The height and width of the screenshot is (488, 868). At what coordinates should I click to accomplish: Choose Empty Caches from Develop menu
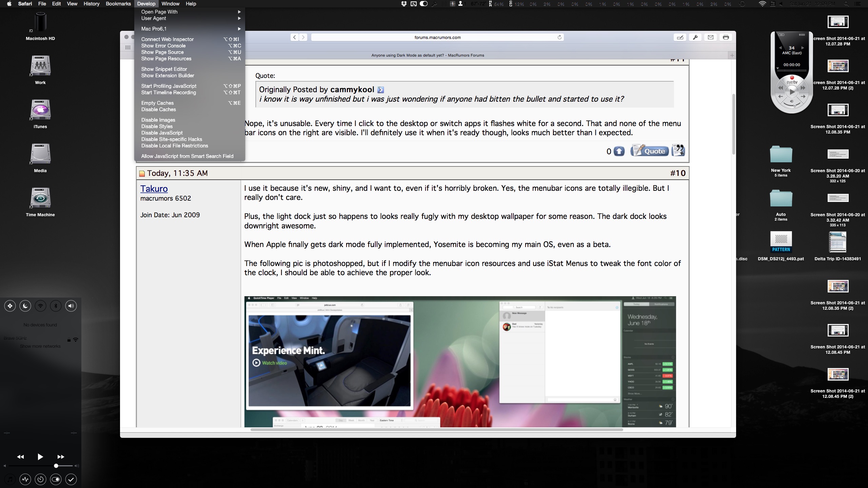point(190,103)
